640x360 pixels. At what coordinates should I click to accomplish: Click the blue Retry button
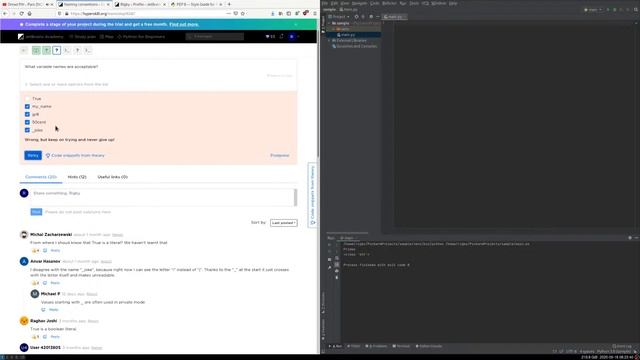[33, 156]
